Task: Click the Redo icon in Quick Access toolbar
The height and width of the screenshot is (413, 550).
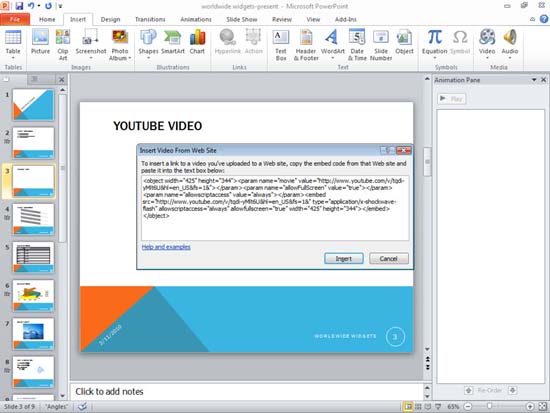Action: tap(48, 6)
